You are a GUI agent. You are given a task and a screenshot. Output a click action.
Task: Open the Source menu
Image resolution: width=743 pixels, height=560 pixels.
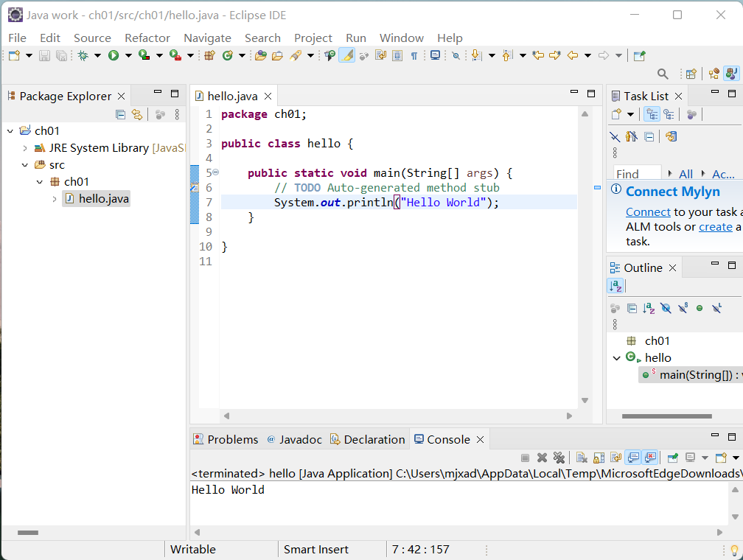coord(92,38)
